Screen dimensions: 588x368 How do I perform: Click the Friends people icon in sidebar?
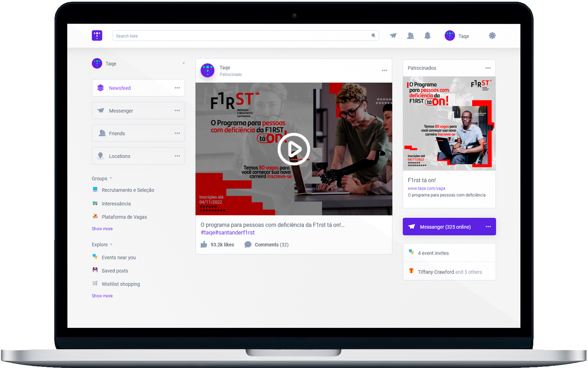coord(102,133)
